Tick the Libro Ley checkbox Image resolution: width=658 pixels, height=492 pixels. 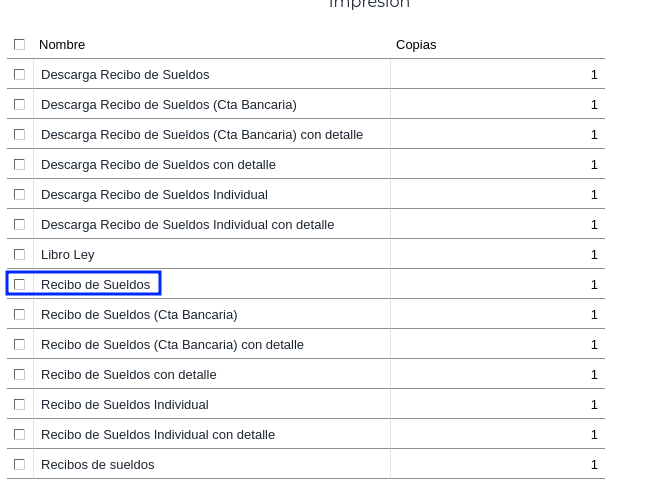point(19,255)
